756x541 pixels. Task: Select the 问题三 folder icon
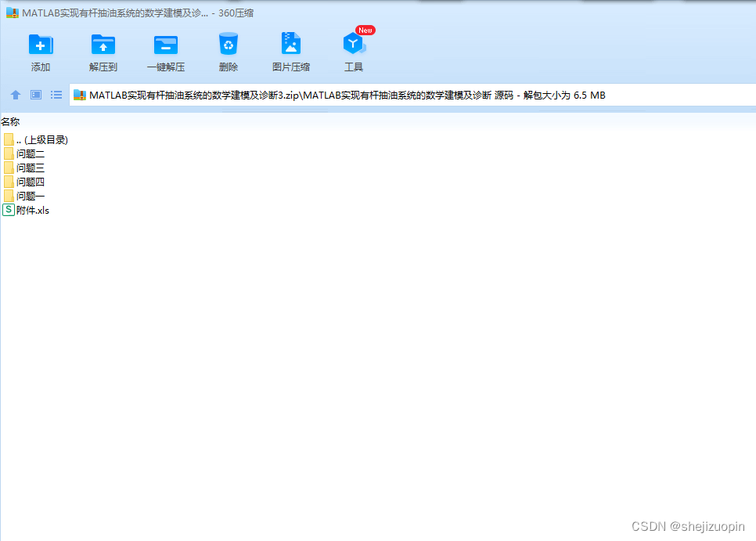click(9, 168)
